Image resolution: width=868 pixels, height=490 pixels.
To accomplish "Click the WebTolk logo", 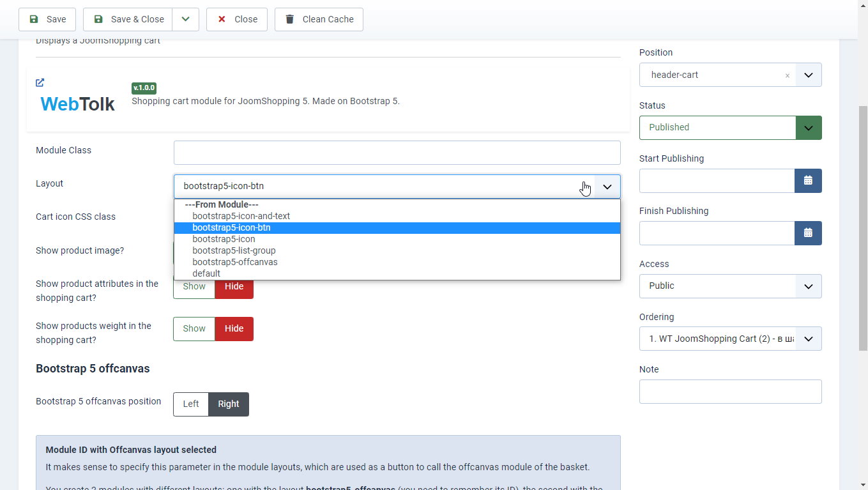I will tap(77, 103).
